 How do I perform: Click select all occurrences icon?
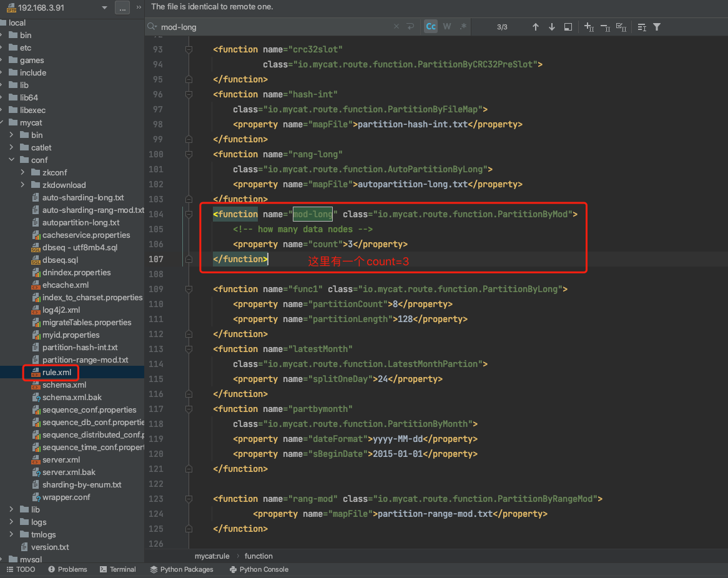pos(621,27)
